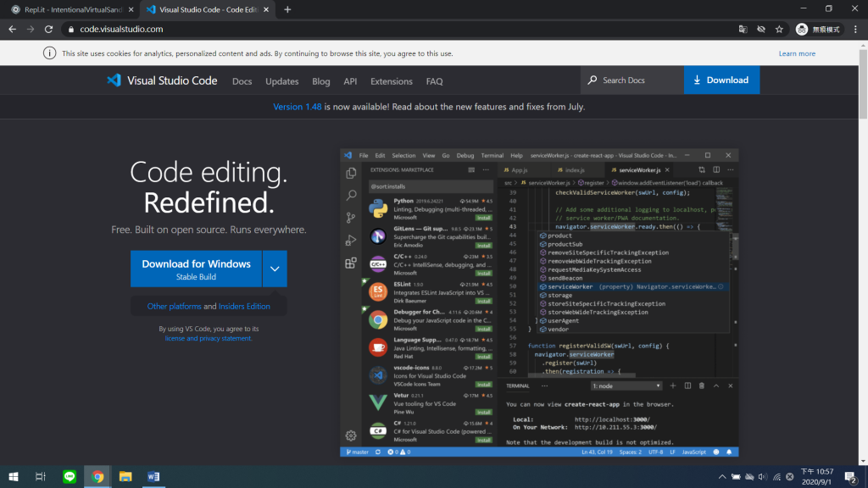868x488 pixels.
Task: Click the ESLint extension icon
Action: (x=378, y=291)
